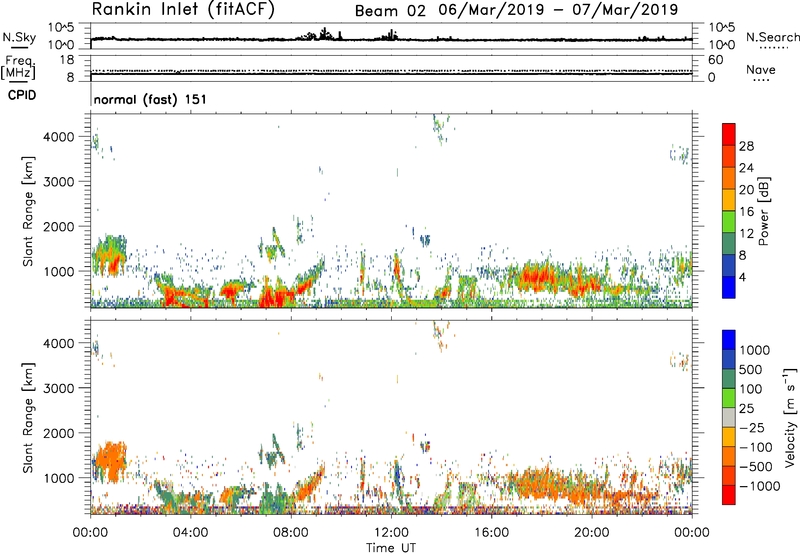Click the 'N.Sky' label
The height and width of the screenshot is (554, 800).
19,37
